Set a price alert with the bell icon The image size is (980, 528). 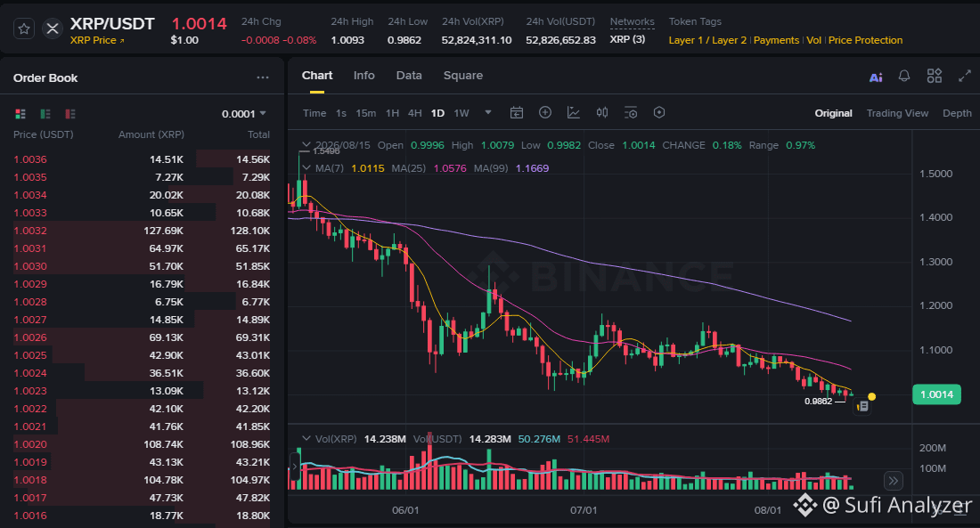tap(903, 77)
